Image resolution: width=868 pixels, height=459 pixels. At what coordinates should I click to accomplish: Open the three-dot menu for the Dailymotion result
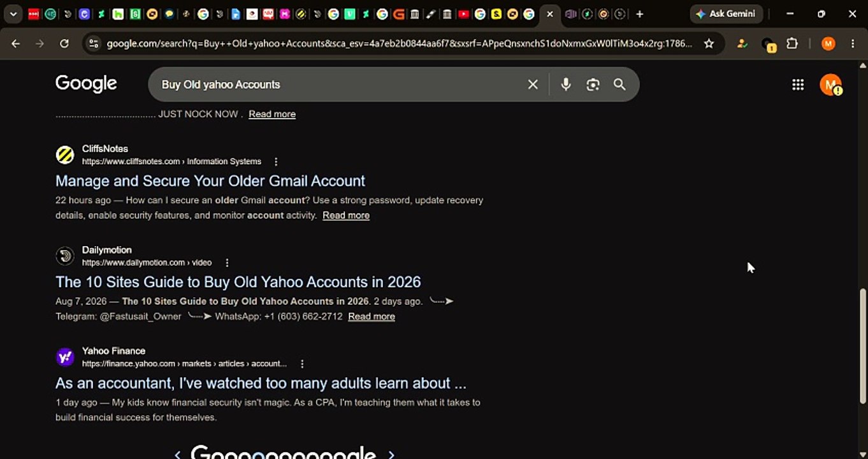(x=227, y=263)
